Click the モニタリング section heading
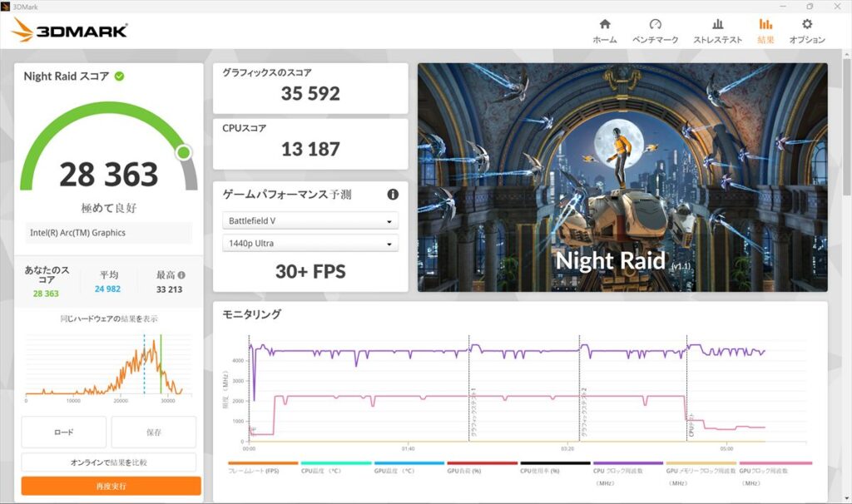 coord(251,314)
